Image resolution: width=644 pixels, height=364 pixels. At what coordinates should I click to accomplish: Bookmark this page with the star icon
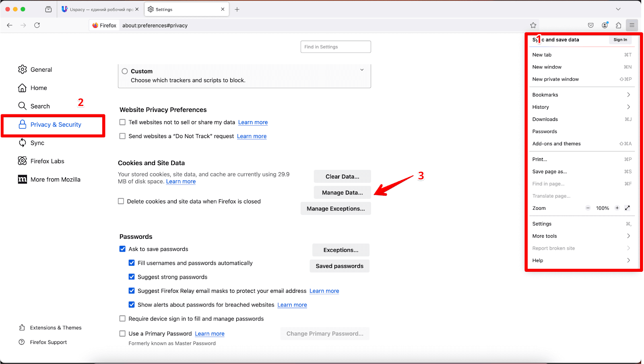coord(533,25)
